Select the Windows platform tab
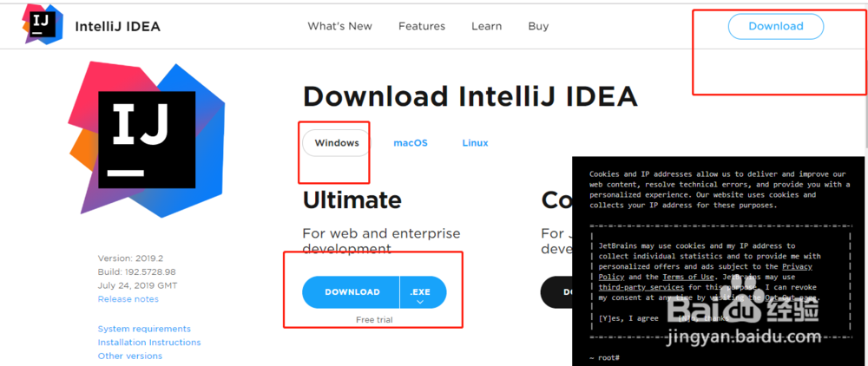This screenshot has width=868, height=366. 337,142
